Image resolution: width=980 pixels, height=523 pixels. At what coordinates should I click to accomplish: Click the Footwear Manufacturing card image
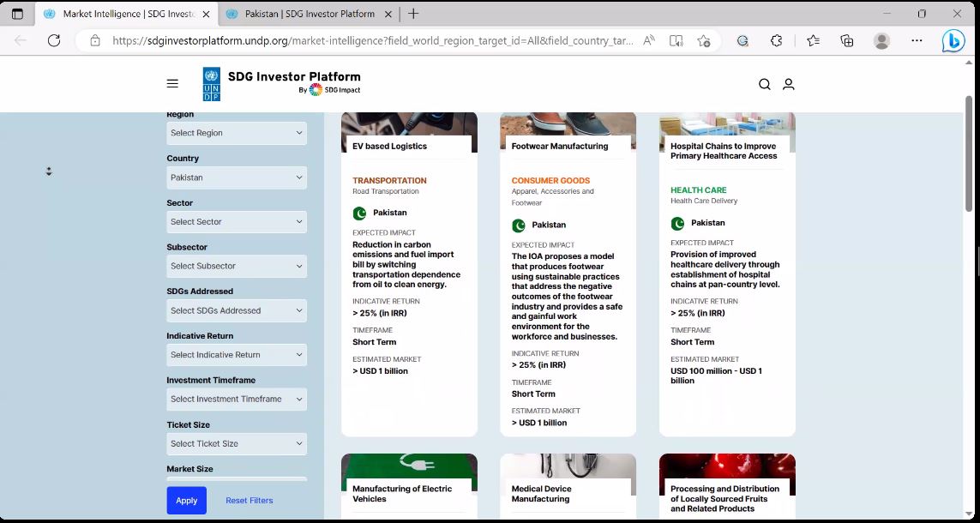[x=568, y=123]
